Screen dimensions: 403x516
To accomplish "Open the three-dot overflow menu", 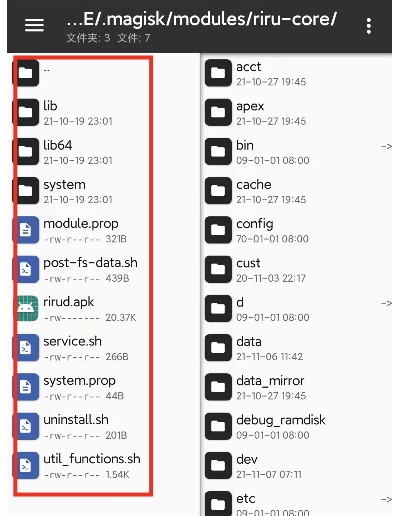I will coord(369,26).
